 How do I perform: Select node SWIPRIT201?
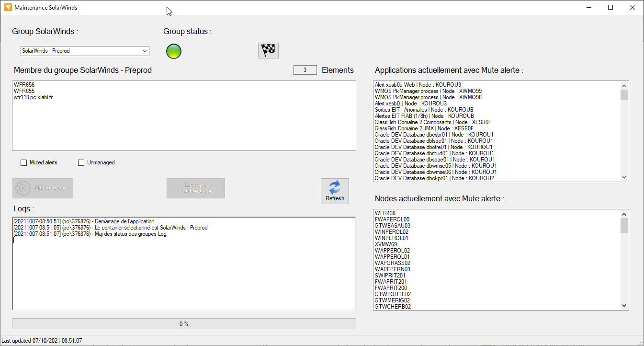pos(390,276)
